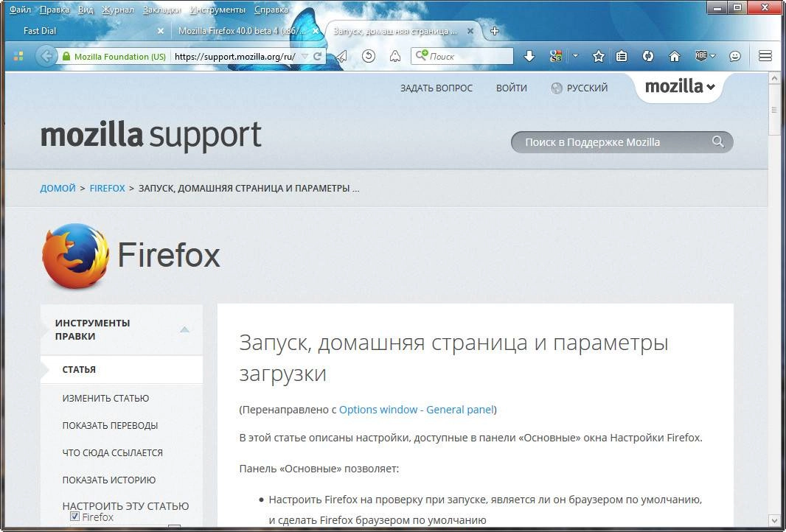
Task: Close the Mozilla Firefox 40.0 beta 4 tab
Action: tap(316, 31)
